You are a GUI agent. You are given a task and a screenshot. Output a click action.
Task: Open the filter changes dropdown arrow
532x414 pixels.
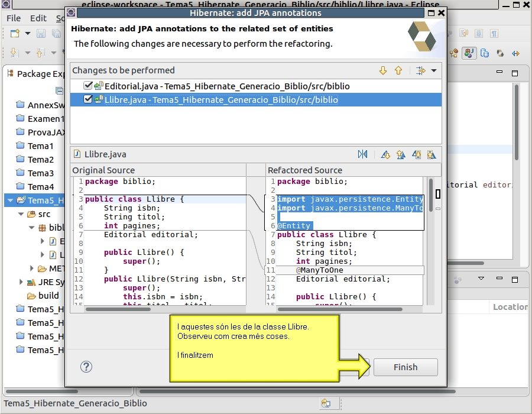coord(434,70)
